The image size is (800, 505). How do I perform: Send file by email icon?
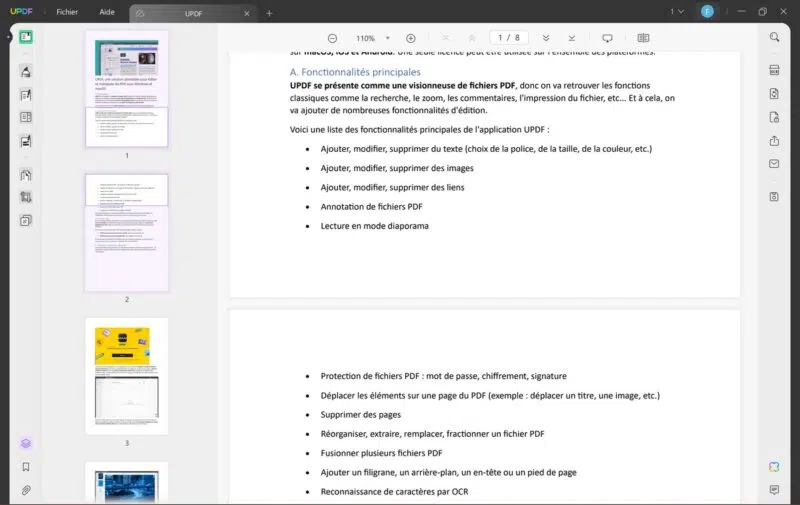[774, 163]
